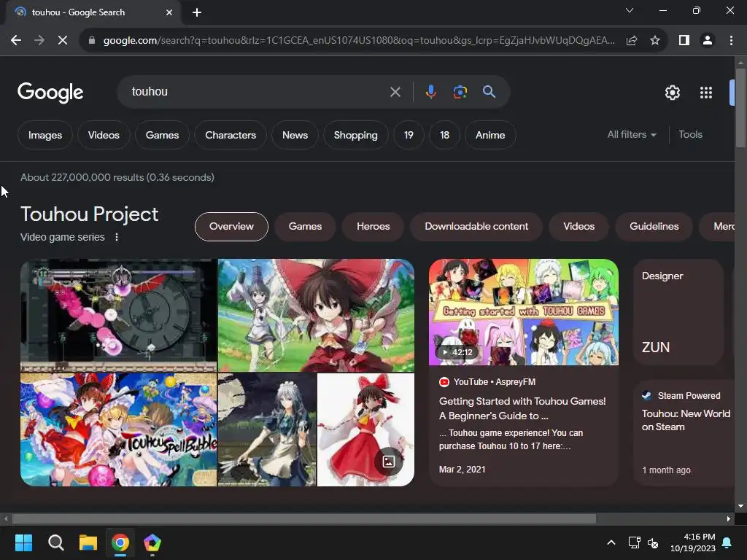Expand the All filters dropdown
Screen dimensions: 747x560
coord(632,135)
